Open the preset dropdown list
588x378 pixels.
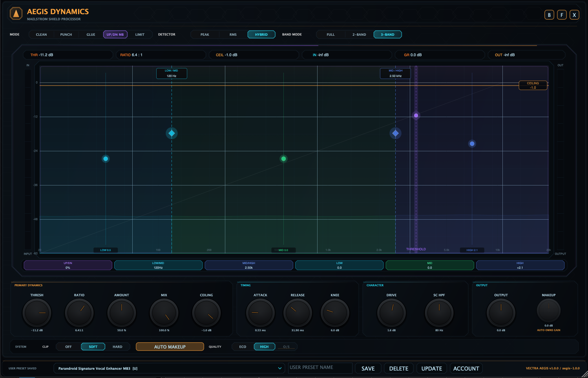click(170, 368)
